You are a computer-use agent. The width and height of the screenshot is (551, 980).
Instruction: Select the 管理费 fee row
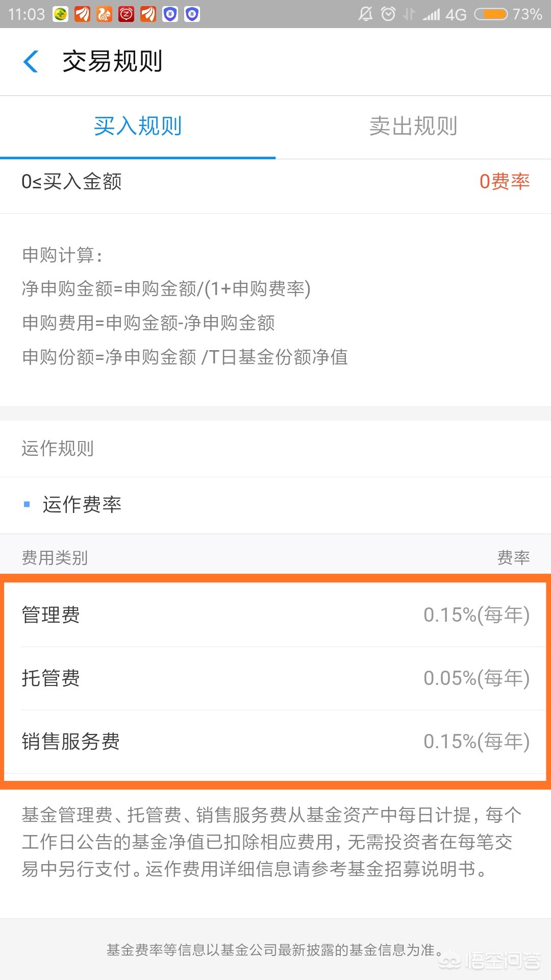coord(275,615)
